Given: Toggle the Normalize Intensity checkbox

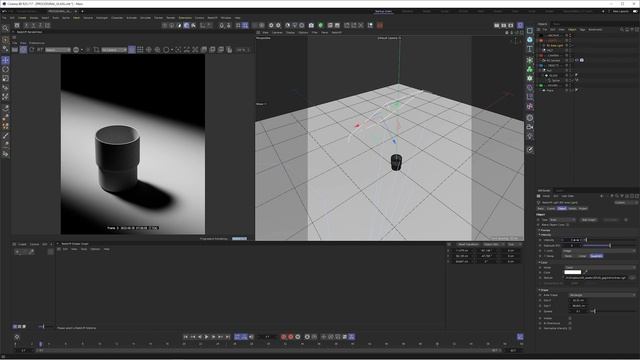Looking at the screenshot, I should (570, 328).
